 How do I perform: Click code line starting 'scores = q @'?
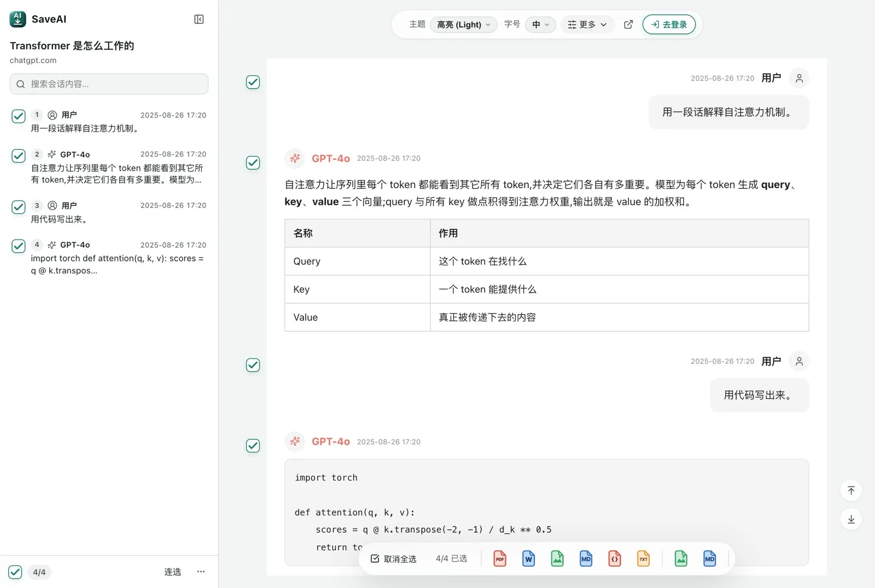434,529
